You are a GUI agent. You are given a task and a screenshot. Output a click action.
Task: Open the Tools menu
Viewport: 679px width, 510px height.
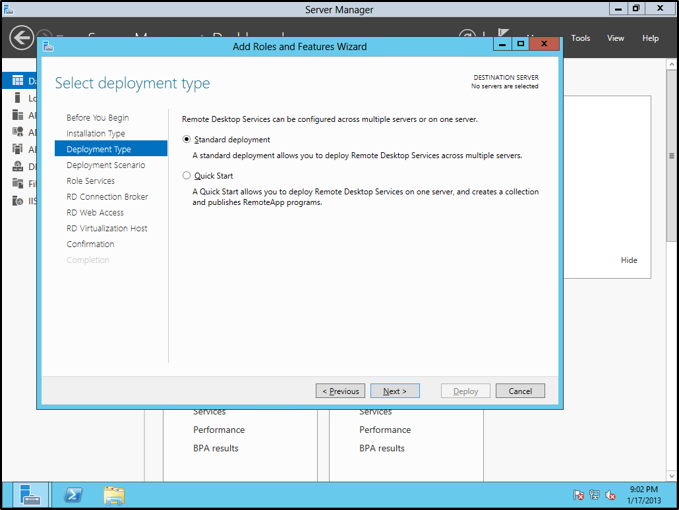[581, 38]
